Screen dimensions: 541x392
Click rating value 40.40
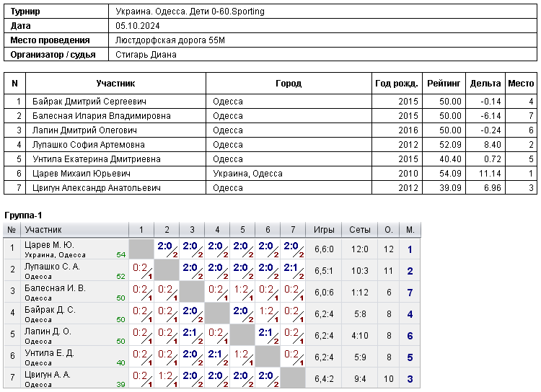click(x=450, y=159)
